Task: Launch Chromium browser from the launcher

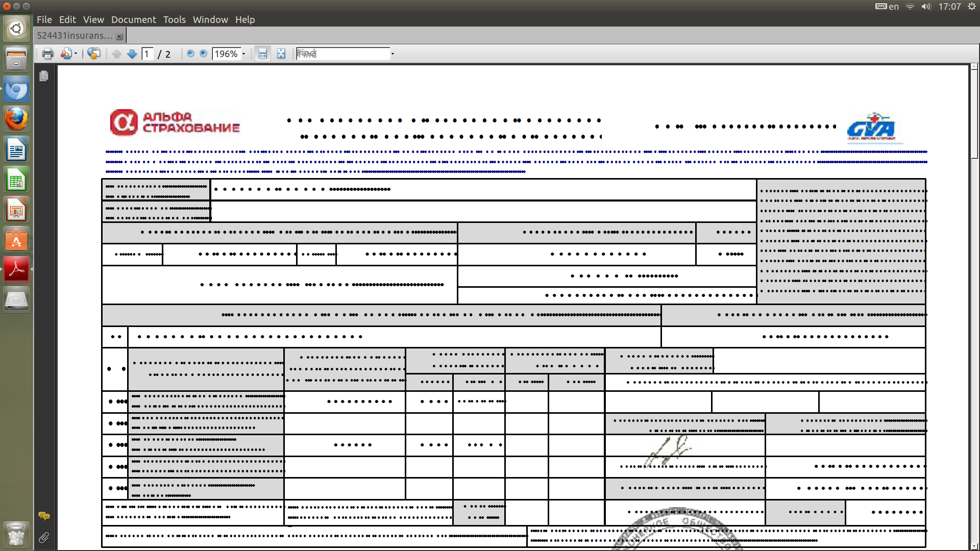Action: [x=16, y=89]
